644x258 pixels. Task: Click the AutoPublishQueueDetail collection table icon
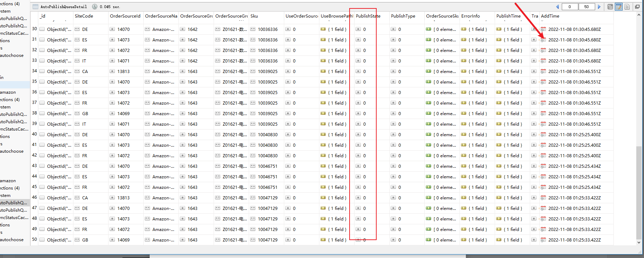(x=35, y=7)
